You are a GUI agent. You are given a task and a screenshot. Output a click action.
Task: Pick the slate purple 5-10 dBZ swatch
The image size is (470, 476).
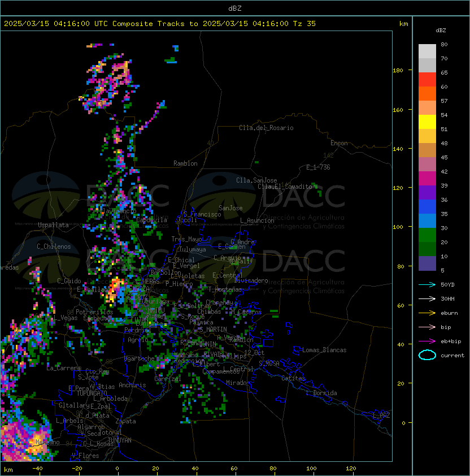(427, 263)
